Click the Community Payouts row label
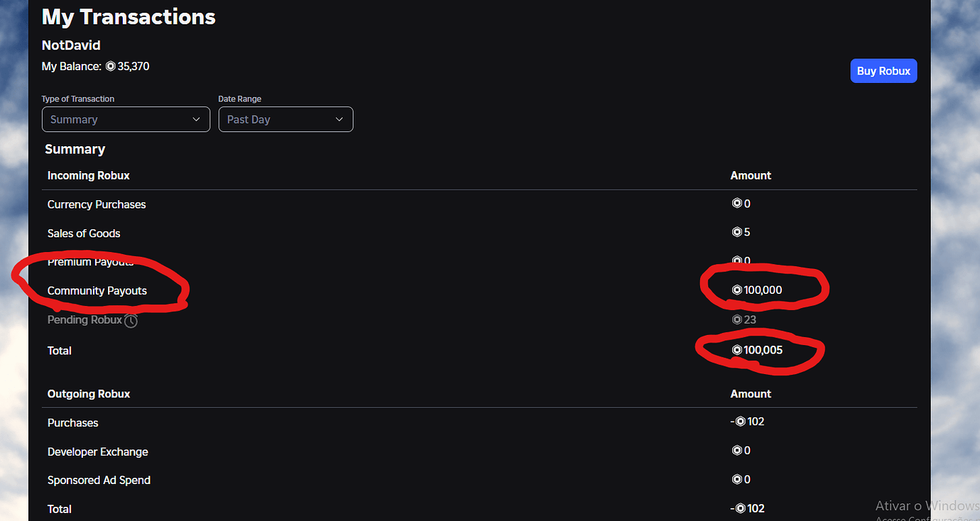 (97, 291)
